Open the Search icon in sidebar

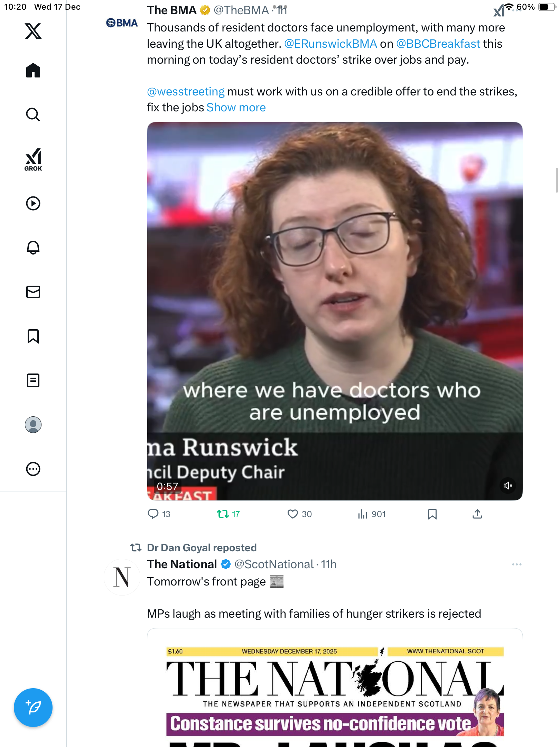[x=33, y=115]
